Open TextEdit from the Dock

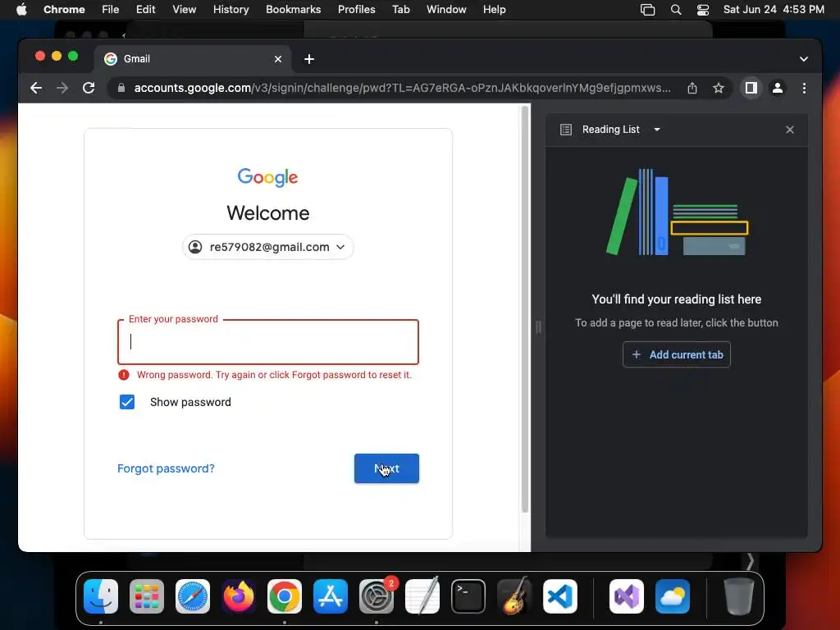pyautogui.click(x=422, y=596)
